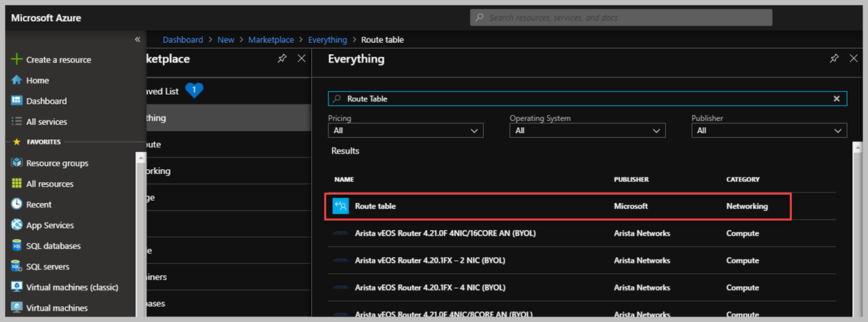Click the magnifier icon in marketplace search

click(337, 99)
